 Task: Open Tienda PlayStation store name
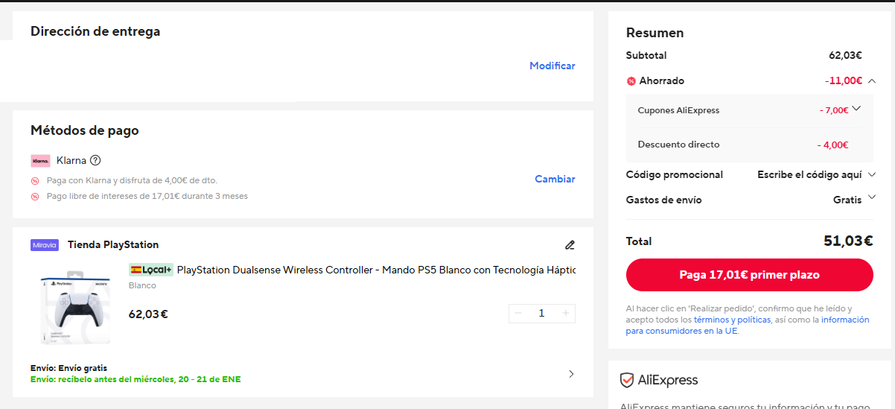(113, 245)
